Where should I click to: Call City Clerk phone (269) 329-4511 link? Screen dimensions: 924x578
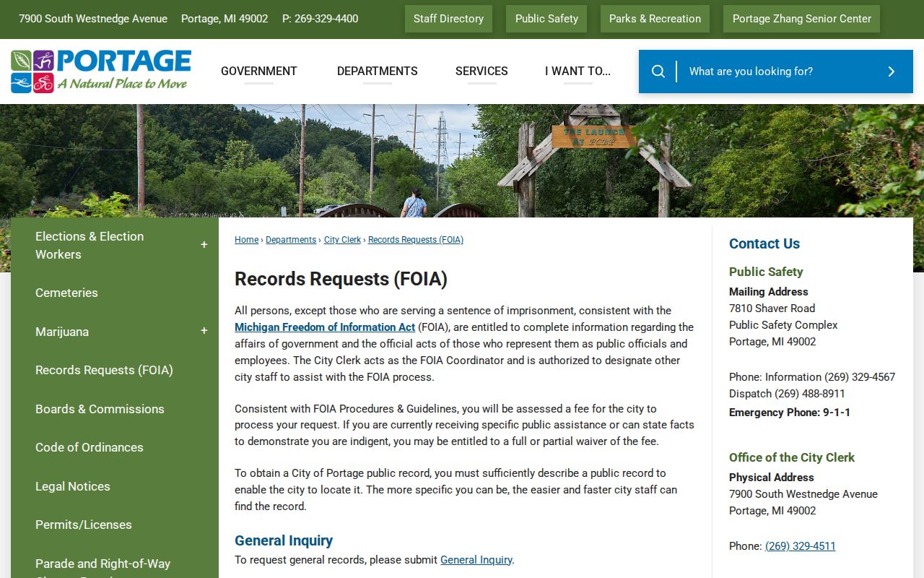point(800,546)
